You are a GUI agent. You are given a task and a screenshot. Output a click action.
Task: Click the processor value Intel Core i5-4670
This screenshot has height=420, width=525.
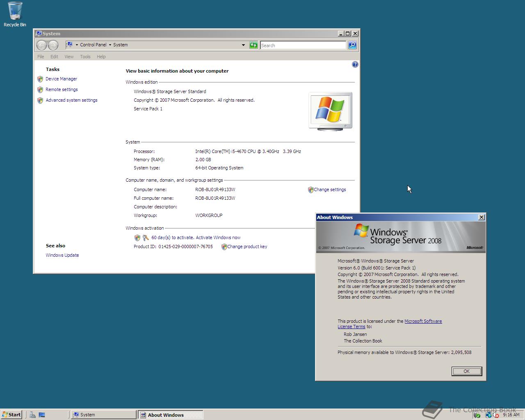[x=248, y=151]
